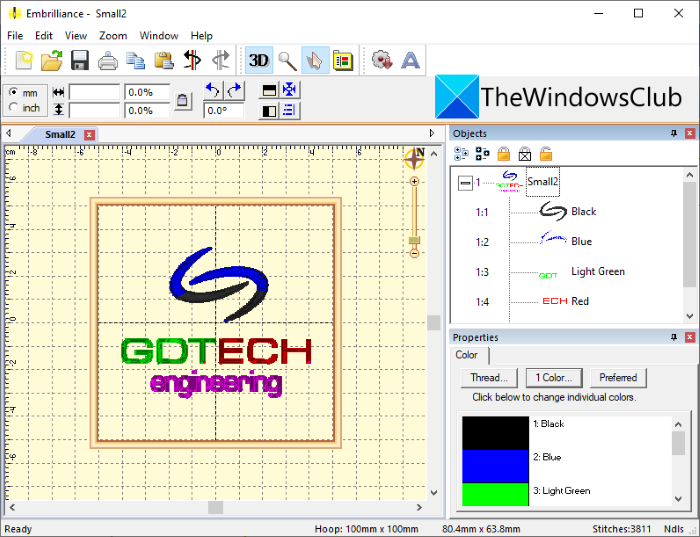Switch to the Small2 document tab
This screenshot has height=537, width=700.
click(60, 134)
